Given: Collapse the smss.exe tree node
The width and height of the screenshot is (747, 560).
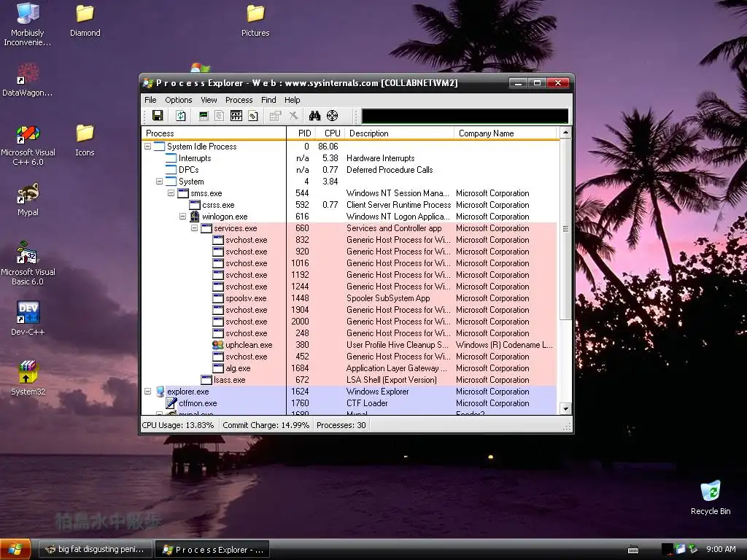Looking at the screenshot, I should pos(171,192).
